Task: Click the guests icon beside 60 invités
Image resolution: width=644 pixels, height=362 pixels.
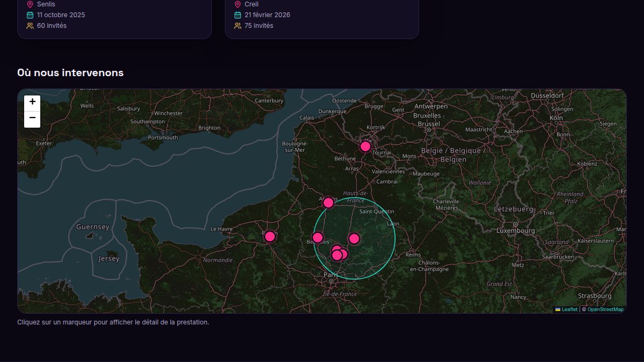Action: click(30, 26)
